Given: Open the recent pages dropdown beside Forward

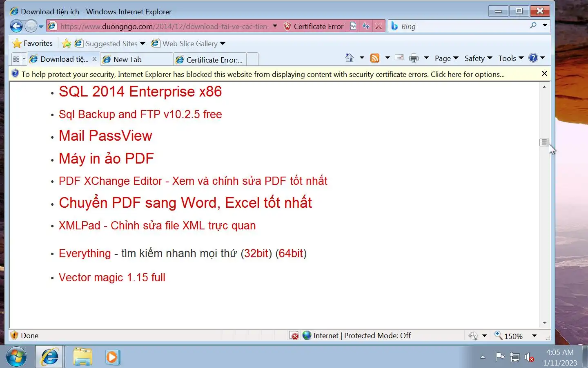Looking at the screenshot, I should [x=41, y=27].
